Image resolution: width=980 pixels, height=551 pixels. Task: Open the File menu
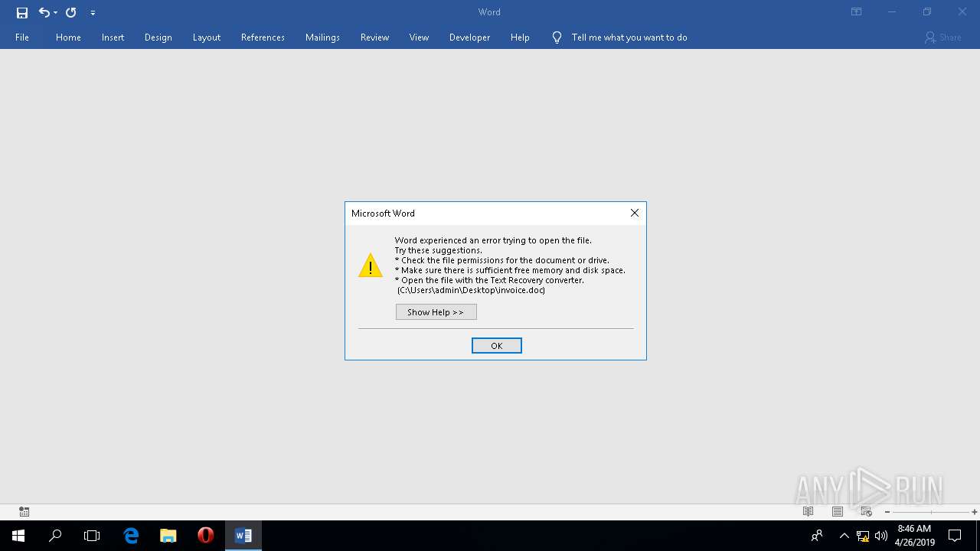click(22, 37)
